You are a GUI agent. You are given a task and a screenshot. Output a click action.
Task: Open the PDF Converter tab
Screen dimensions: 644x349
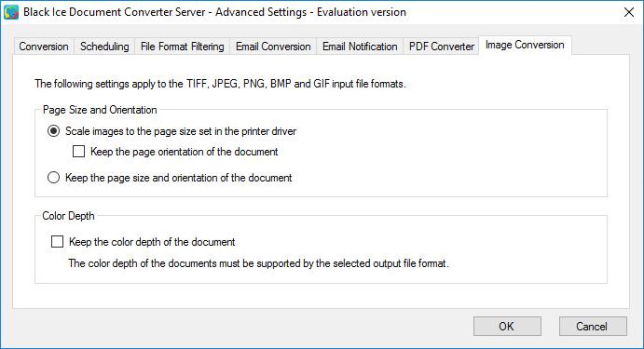pyautogui.click(x=442, y=47)
